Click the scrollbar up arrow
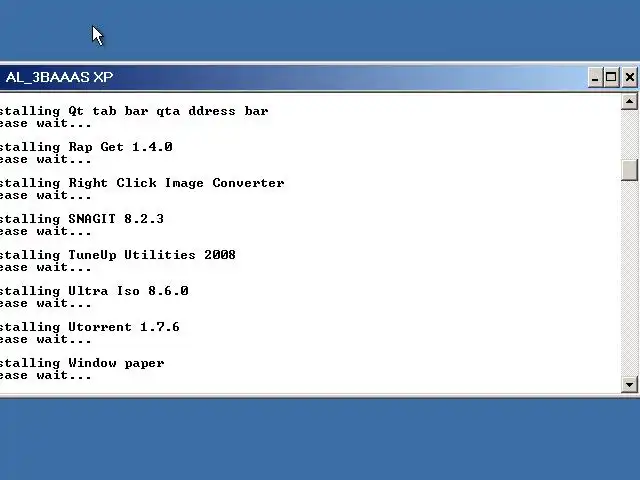Screen dimensions: 640x480 [x=629, y=101]
